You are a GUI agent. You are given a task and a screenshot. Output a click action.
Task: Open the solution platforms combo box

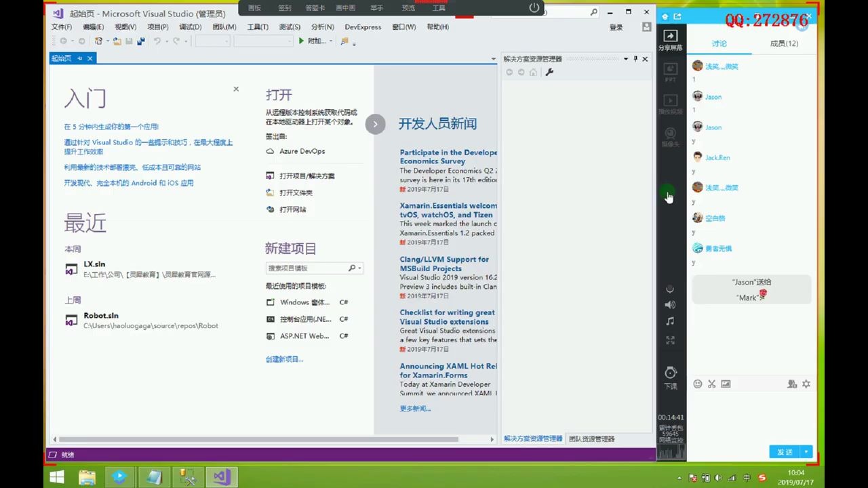pyautogui.click(x=262, y=41)
